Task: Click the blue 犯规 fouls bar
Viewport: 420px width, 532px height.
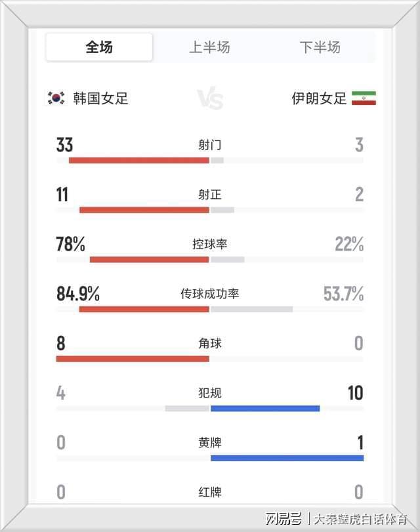Action: [x=265, y=408]
